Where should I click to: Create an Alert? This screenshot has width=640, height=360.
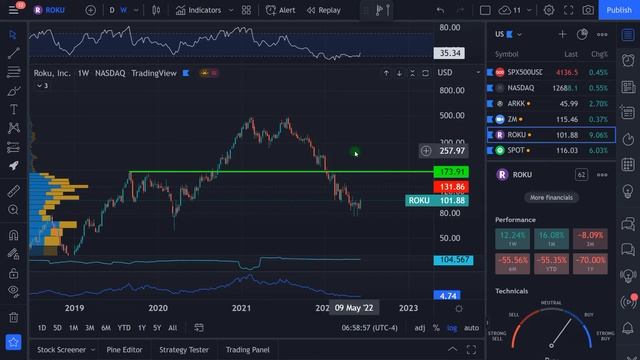[280, 10]
